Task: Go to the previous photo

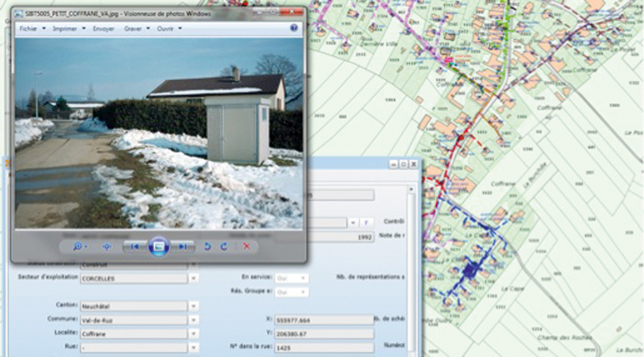Action: [x=134, y=246]
